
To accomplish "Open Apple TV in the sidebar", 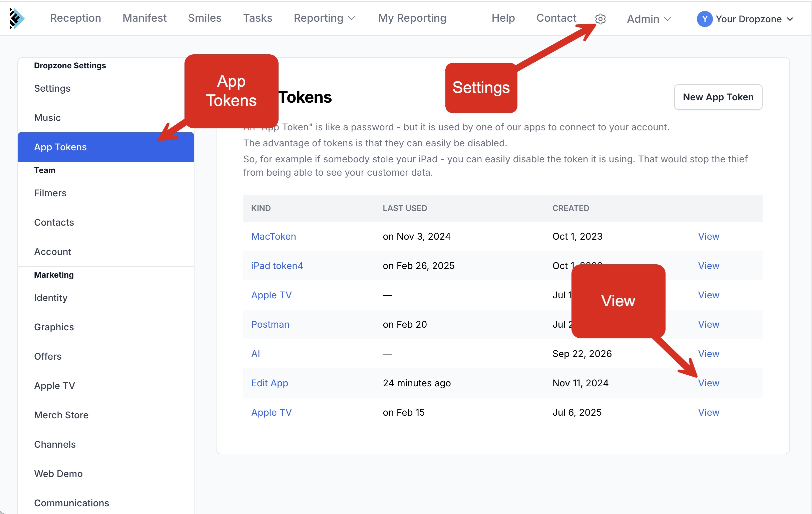I will [x=106, y=386].
